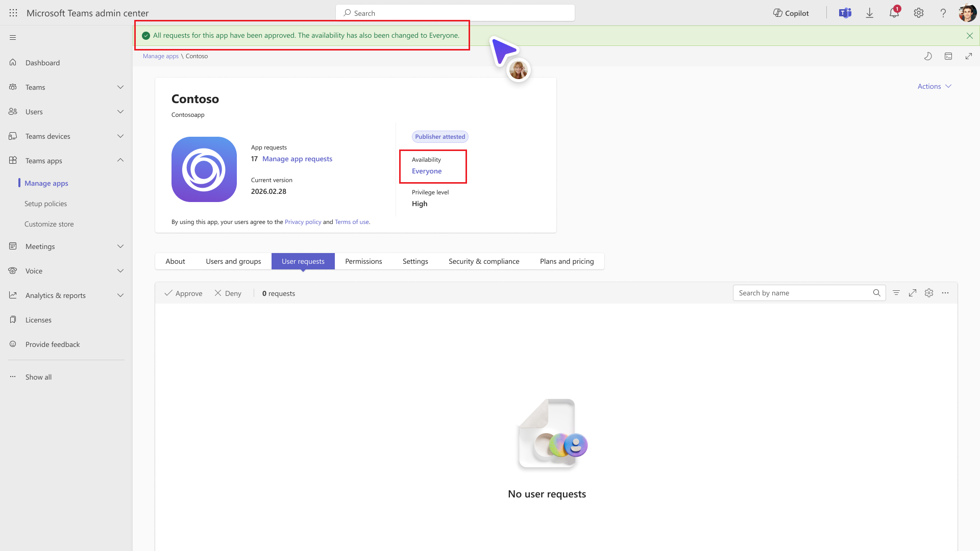Expand the Analytics & reports chevron
The height and width of the screenshot is (551, 980).
120,295
